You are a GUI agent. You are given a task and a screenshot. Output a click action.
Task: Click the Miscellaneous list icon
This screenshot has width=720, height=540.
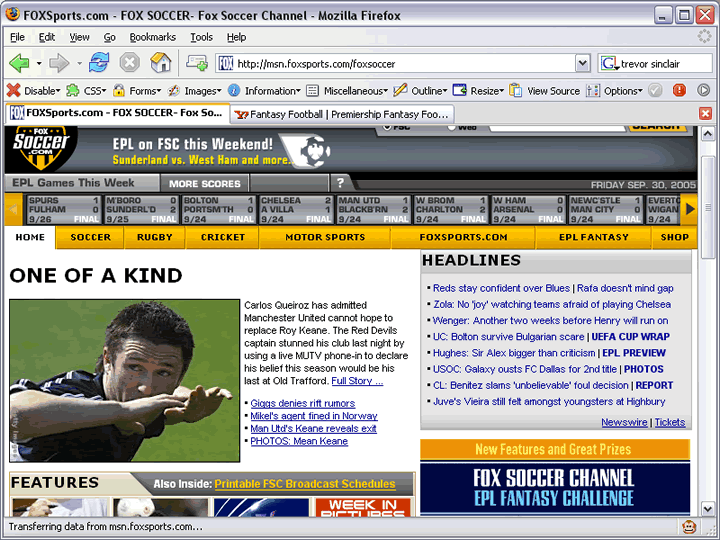coord(312,90)
